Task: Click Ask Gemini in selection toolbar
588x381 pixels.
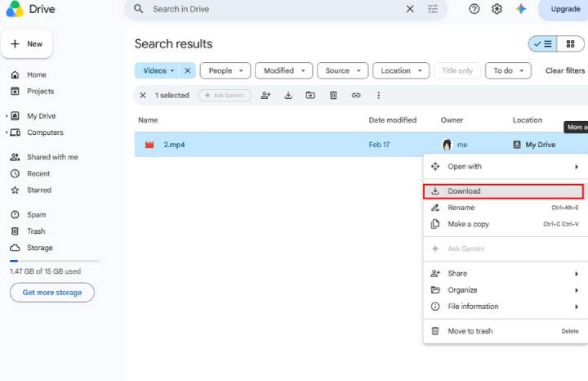Action: coord(225,96)
